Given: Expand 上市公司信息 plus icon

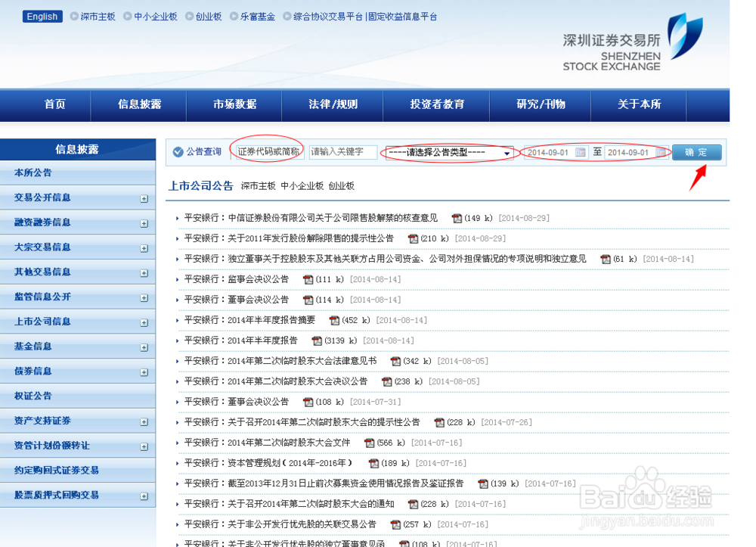Looking at the screenshot, I should pyautogui.click(x=144, y=323).
